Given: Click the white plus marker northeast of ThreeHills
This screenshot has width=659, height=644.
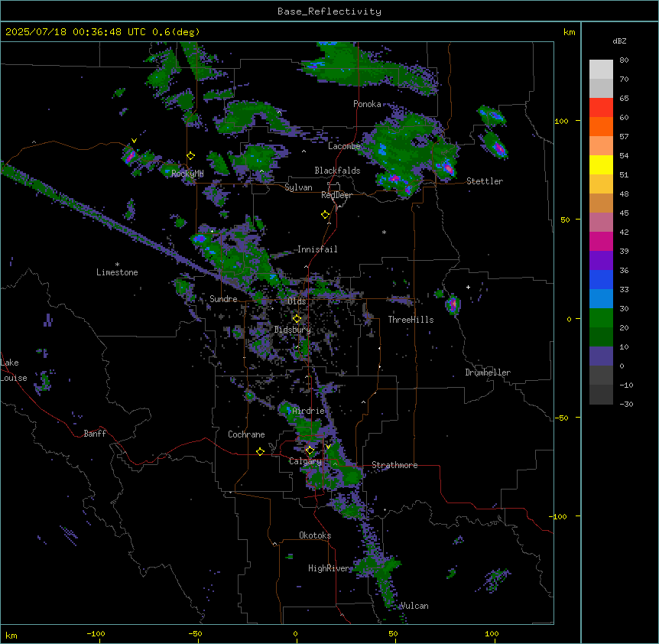Looking at the screenshot, I should pos(468,287).
